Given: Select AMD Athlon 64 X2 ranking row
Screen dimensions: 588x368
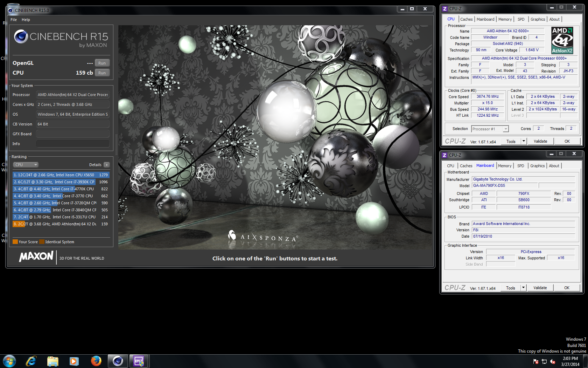Looking at the screenshot, I should tap(61, 224).
